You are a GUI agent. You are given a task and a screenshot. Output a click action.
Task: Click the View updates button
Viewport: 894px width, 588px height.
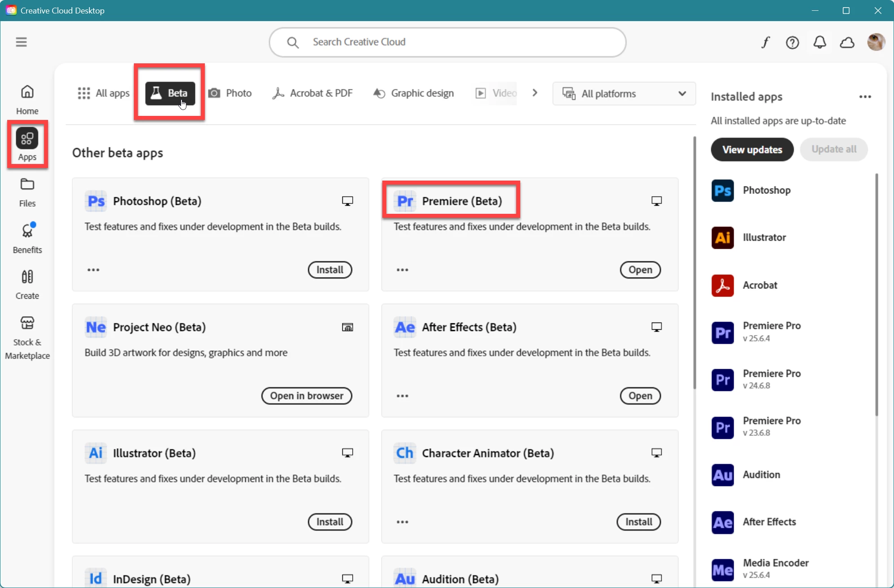pos(752,150)
